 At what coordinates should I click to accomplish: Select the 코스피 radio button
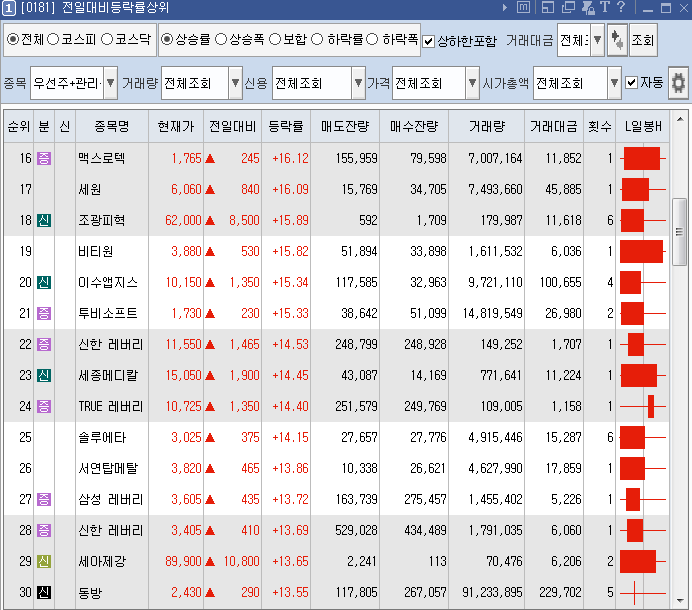[53, 40]
